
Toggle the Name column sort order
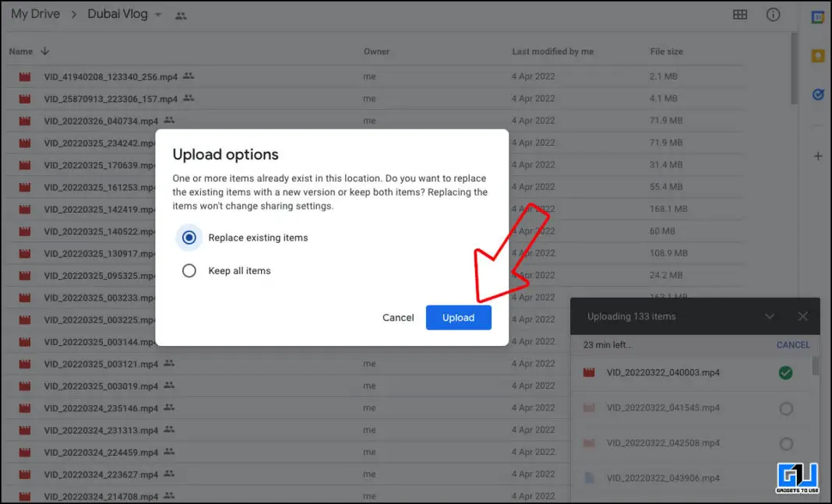pos(45,51)
